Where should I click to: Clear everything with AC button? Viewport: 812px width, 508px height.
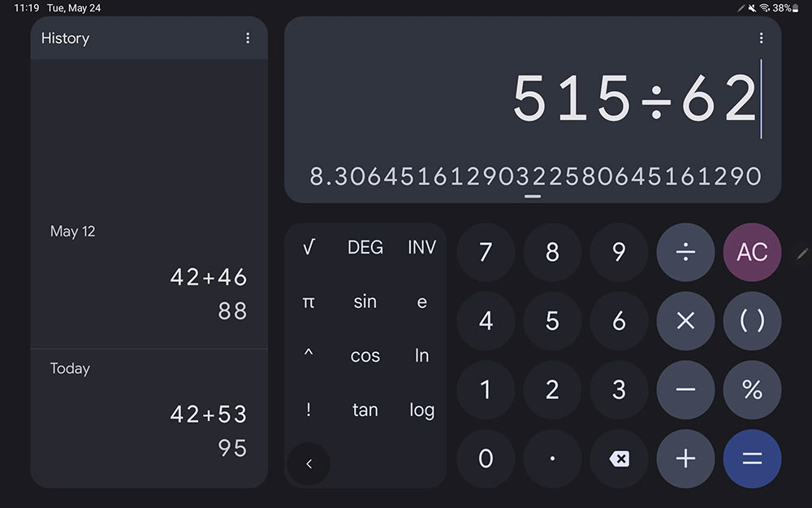tap(752, 253)
